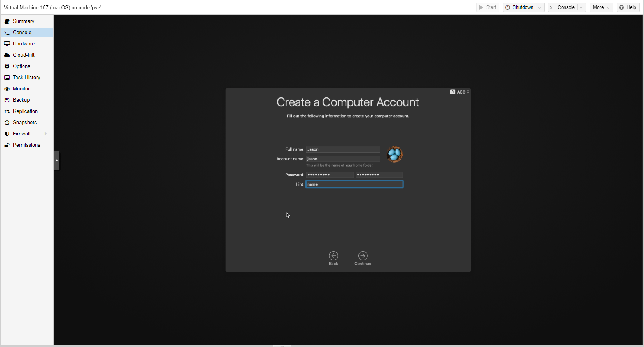Open the Console dropdown arrow in toolbar
Image resolution: width=644 pixels, height=347 pixels.
pyautogui.click(x=581, y=7)
